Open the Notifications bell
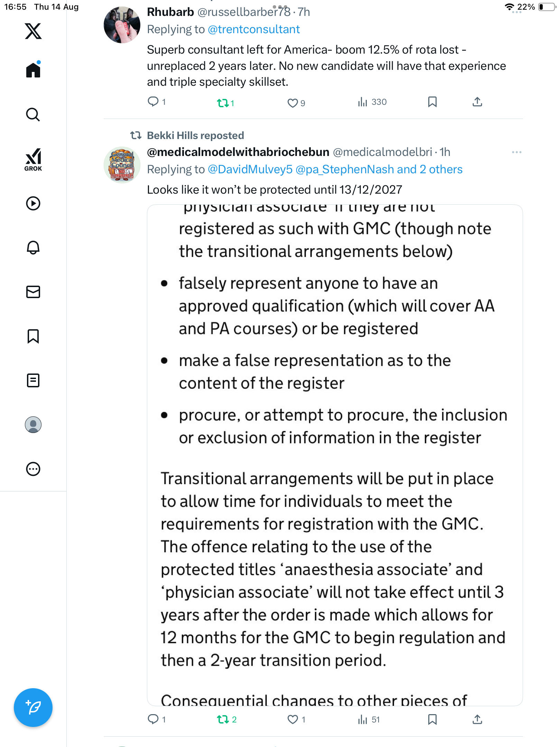Screen dimensions: 560x747 click(x=33, y=248)
